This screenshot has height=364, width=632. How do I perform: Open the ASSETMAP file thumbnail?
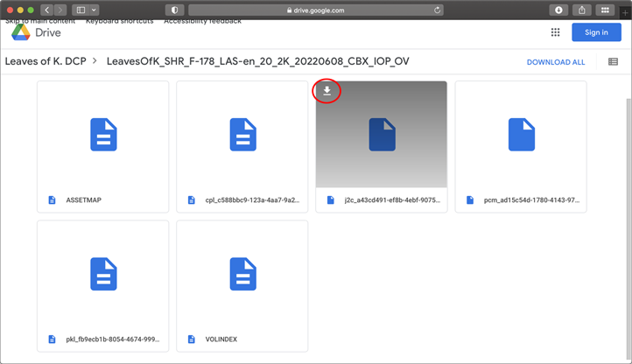pos(103,136)
